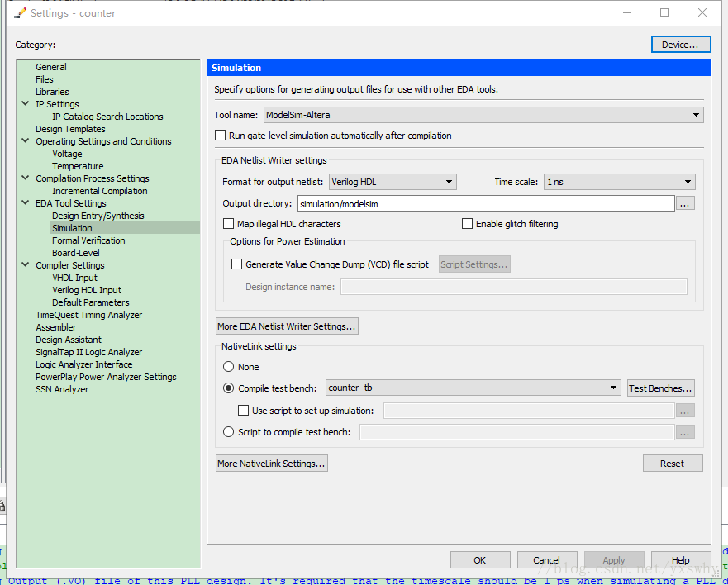This screenshot has width=728, height=585.
Task: Click the Output directory browse ellipsis button
Action: [x=686, y=203]
